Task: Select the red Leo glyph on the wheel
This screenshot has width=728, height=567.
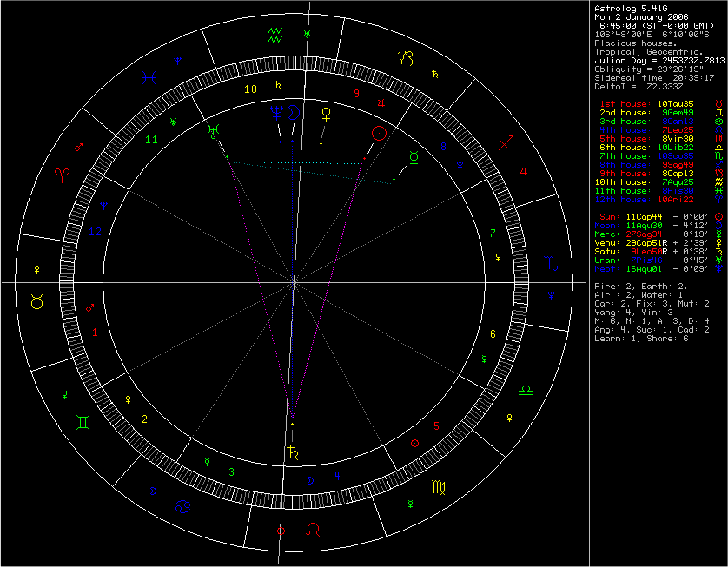Action: click(x=314, y=529)
